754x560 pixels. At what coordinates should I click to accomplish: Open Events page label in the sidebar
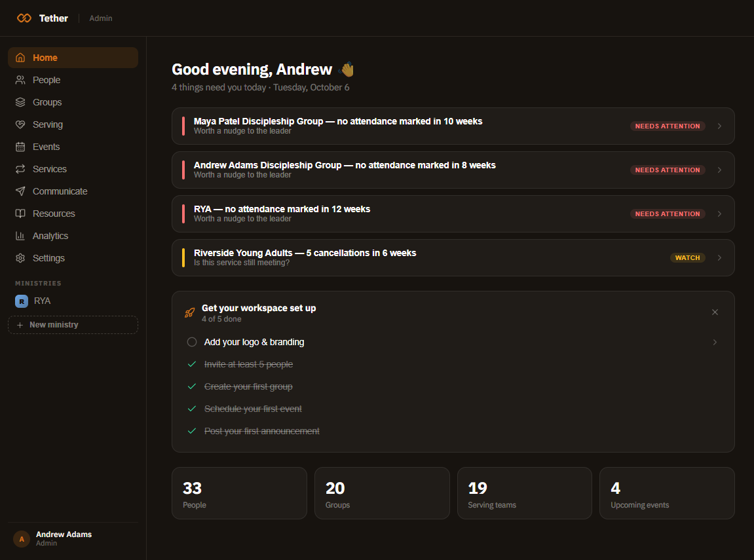(46, 147)
